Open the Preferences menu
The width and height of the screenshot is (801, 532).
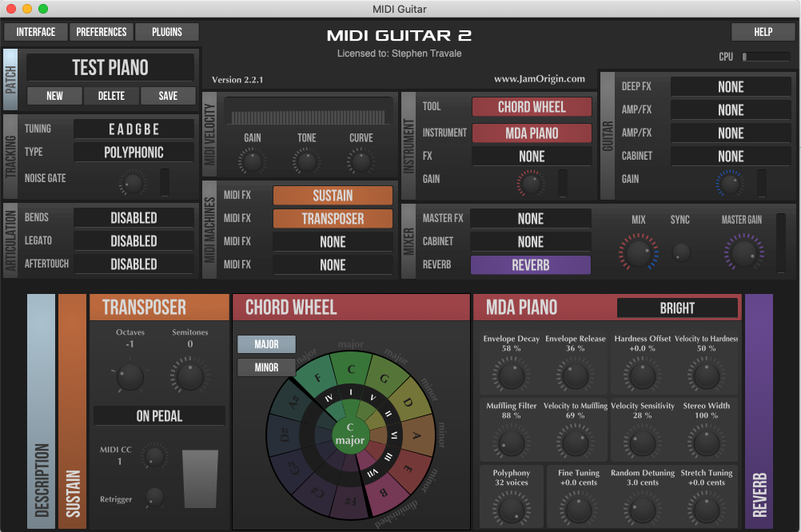click(x=102, y=32)
